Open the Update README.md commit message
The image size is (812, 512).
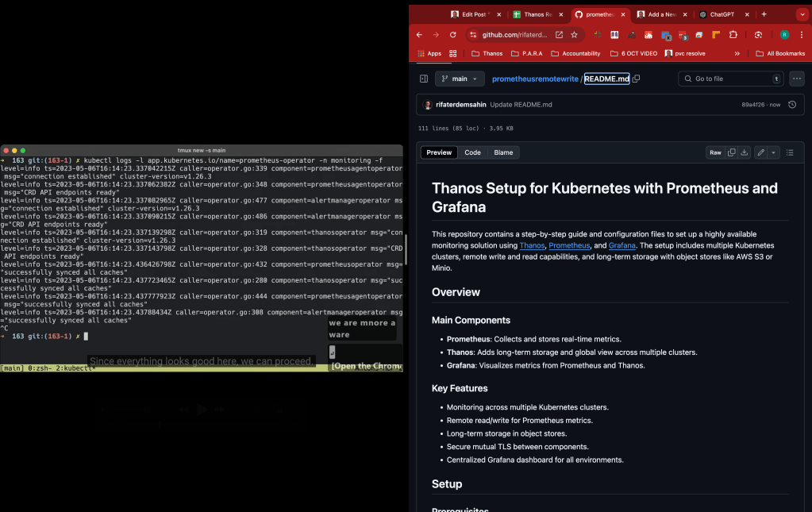(x=521, y=105)
